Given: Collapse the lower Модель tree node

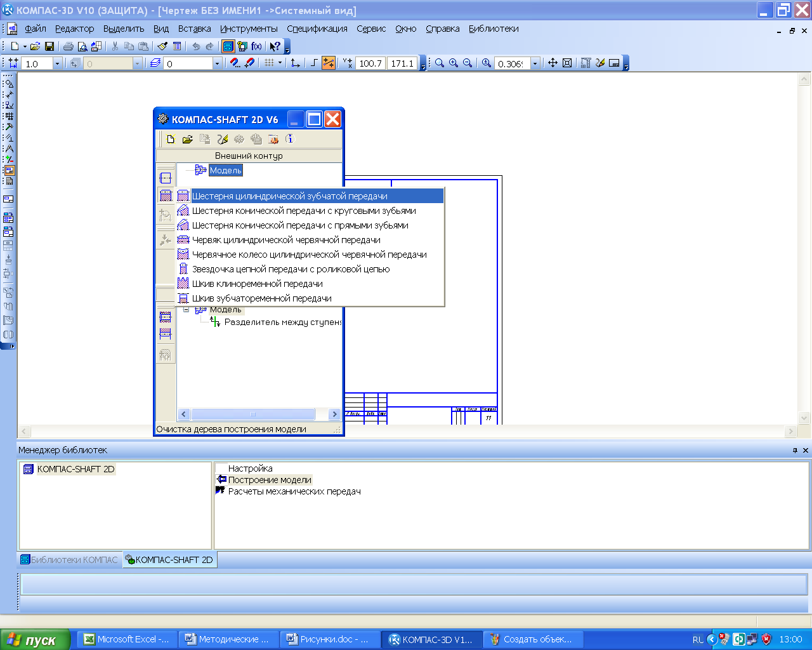Looking at the screenshot, I should point(186,310).
